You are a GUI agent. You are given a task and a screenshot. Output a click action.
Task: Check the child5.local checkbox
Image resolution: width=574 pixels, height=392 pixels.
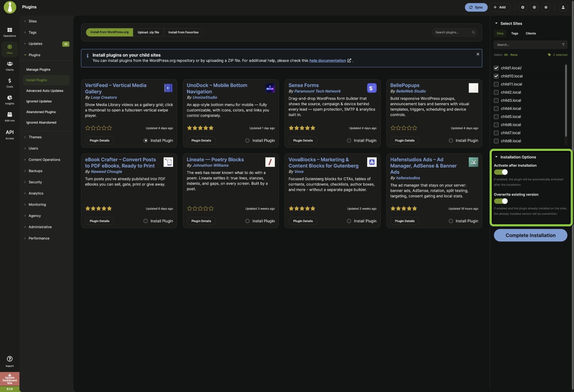[x=496, y=117]
